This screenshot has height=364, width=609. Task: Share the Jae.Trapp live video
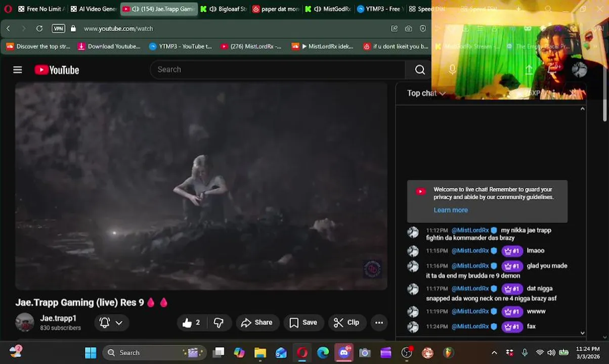point(256,323)
